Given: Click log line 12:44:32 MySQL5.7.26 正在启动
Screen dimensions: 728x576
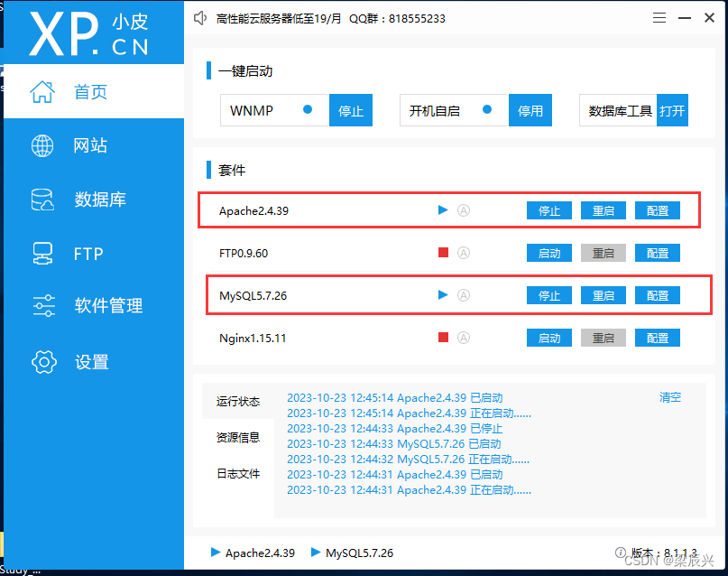Looking at the screenshot, I should 408,459.
